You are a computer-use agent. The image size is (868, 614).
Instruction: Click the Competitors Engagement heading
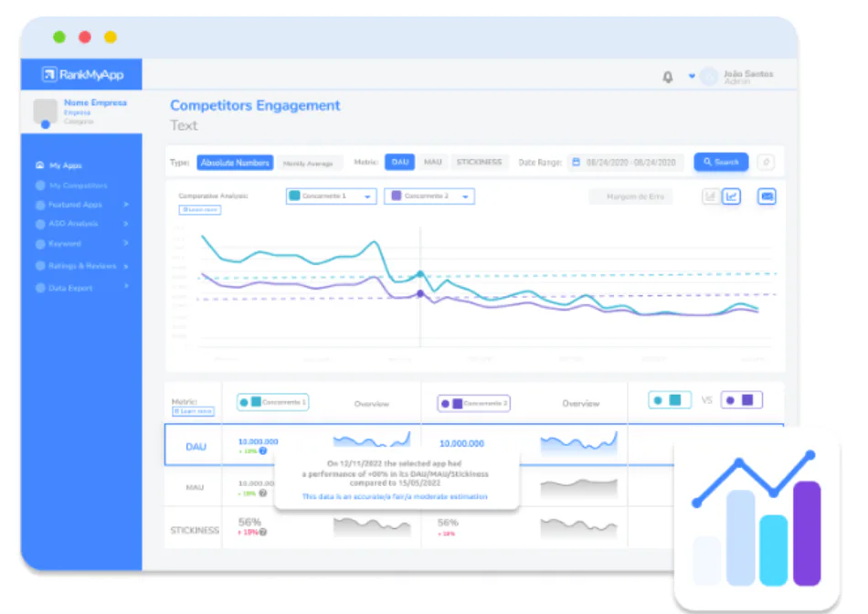tap(255, 105)
